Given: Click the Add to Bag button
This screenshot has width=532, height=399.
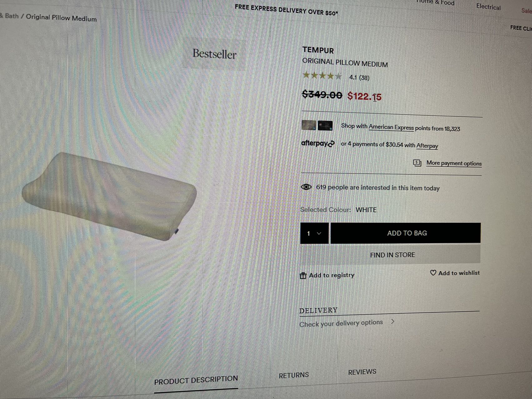Looking at the screenshot, I should click(x=406, y=233).
